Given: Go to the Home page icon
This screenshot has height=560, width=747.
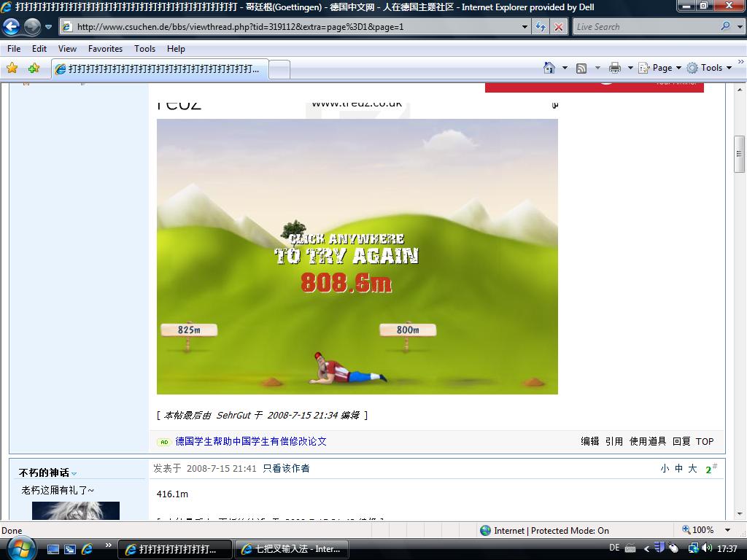Looking at the screenshot, I should click(x=549, y=68).
